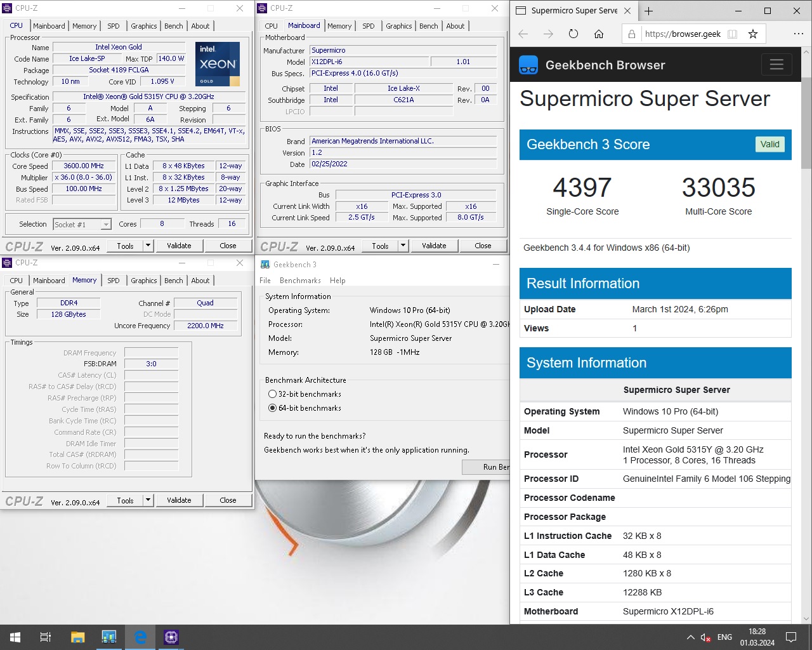Click Validate in the CPU tab window
The image size is (812, 650).
pyautogui.click(x=179, y=246)
